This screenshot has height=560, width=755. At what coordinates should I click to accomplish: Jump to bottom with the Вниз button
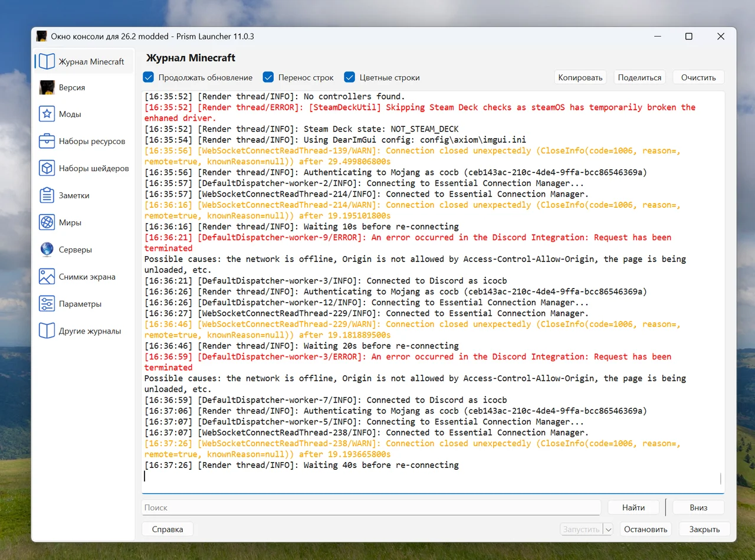click(698, 507)
